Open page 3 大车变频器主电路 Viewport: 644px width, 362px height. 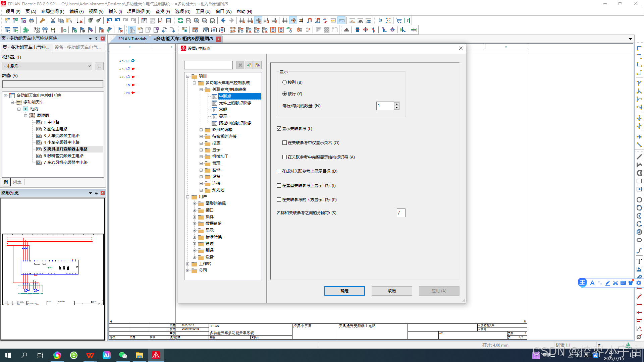point(61,136)
